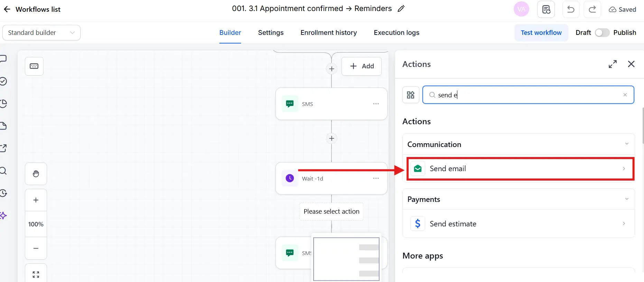The width and height of the screenshot is (644, 282).
Task: Reset zoom at 100% indicator
Action: 36,224
